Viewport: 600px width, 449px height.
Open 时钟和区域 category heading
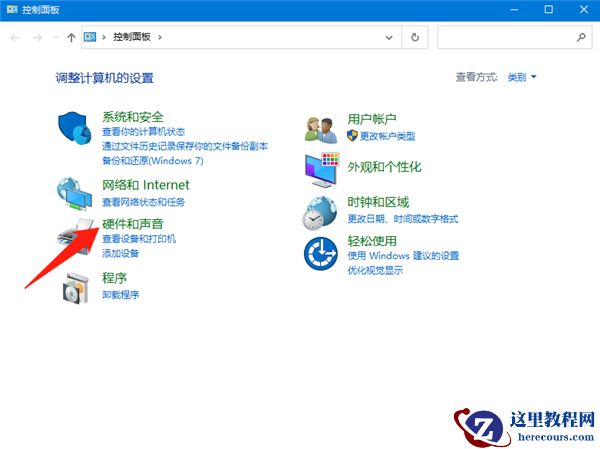tap(378, 202)
